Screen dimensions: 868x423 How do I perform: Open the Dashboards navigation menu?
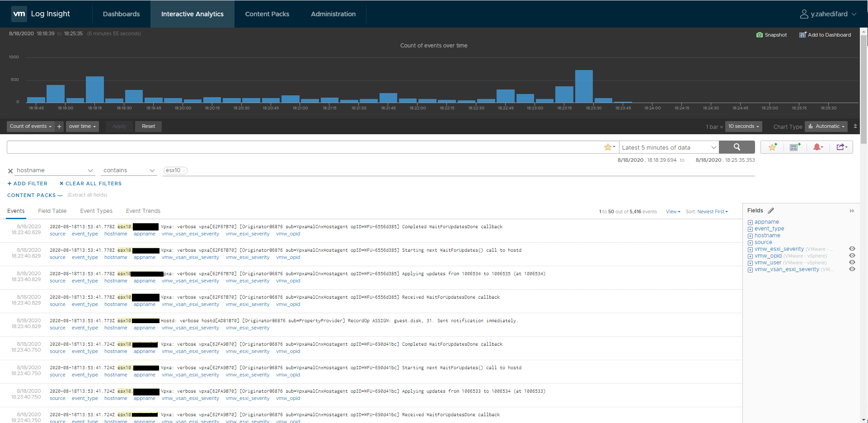point(121,14)
